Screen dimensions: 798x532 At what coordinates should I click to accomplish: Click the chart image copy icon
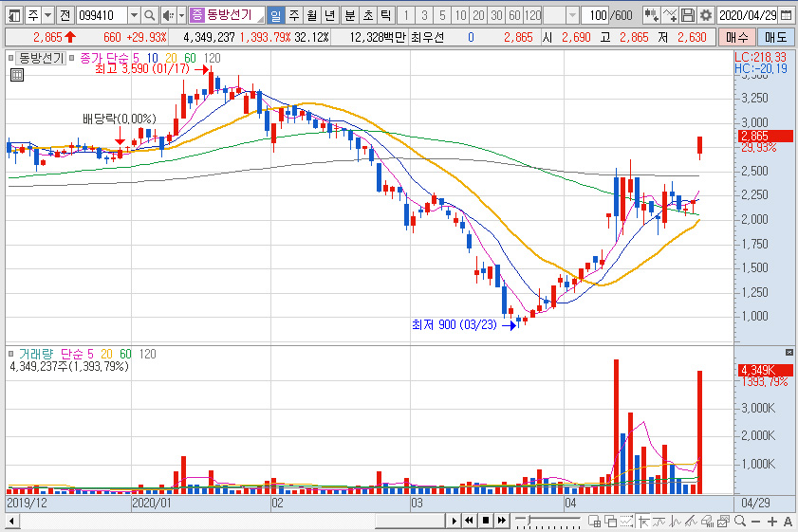(x=723, y=521)
